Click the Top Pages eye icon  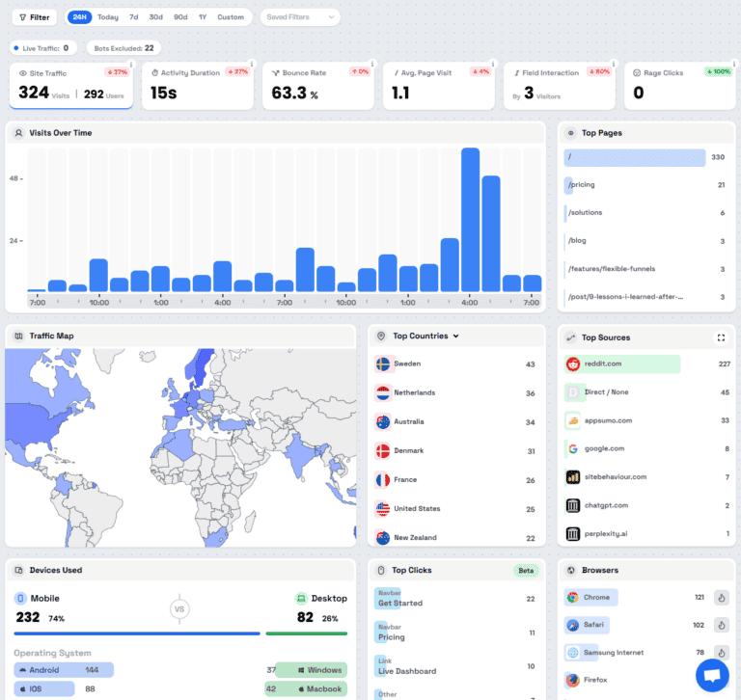coord(571,133)
